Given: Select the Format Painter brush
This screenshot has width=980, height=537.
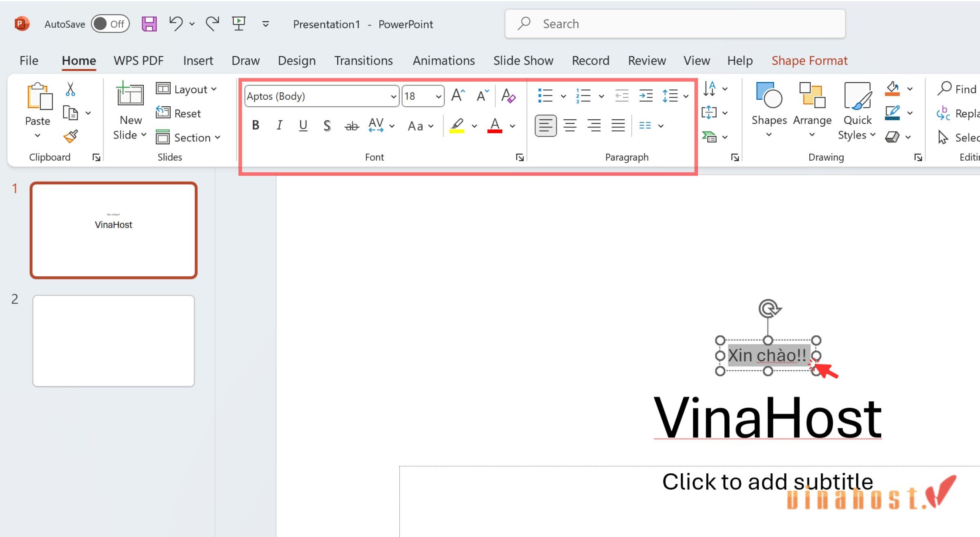Looking at the screenshot, I should click(x=71, y=136).
